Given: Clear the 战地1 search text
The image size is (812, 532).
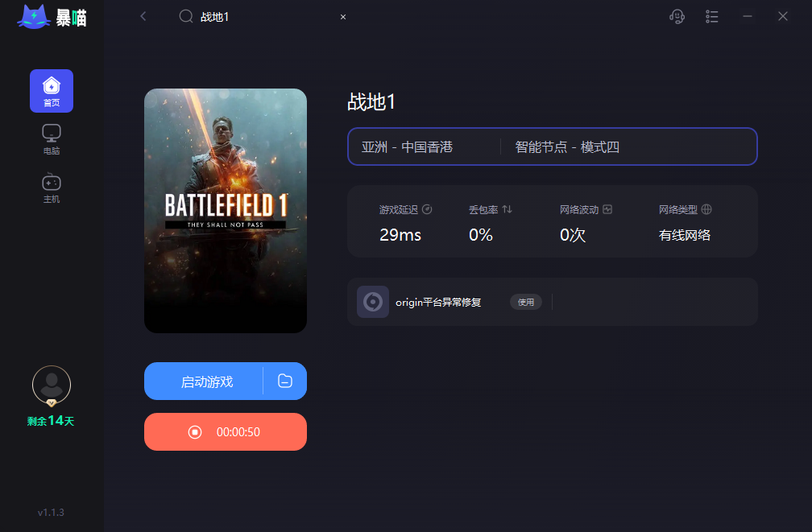Looking at the screenshot, I should pyautogui.click(x=343, y=17).
